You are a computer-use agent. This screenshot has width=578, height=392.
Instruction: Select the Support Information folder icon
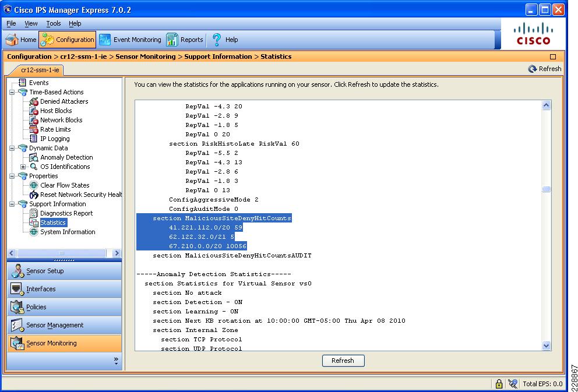(23, 204)
